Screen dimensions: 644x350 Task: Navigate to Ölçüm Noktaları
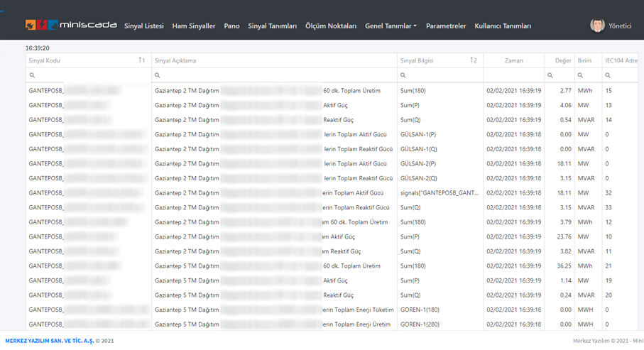coord(331,26)
